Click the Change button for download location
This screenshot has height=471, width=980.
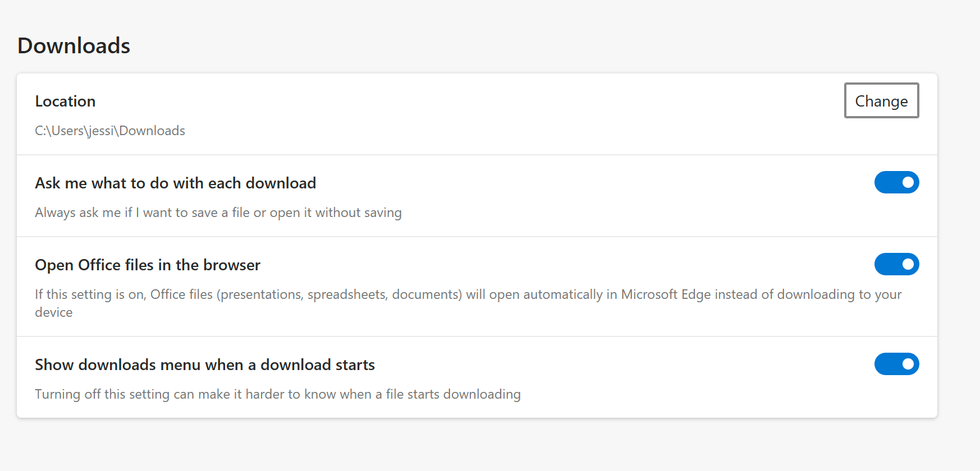881,101
